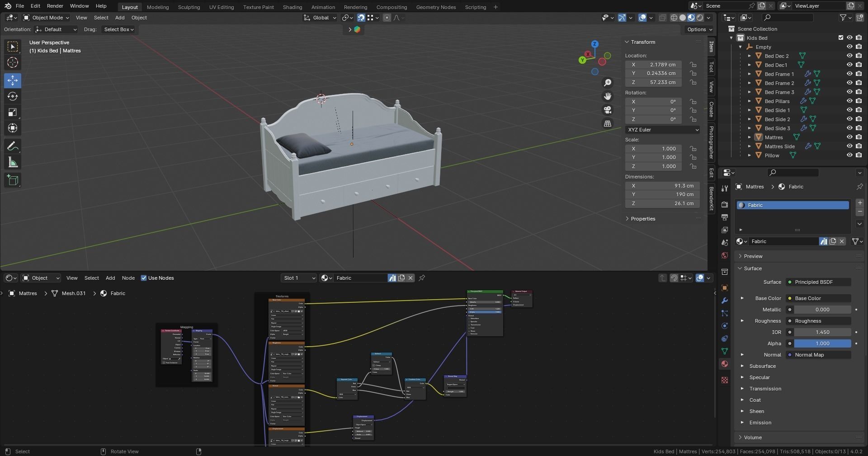Toggle lock on Location X

click(x=693, y=65)
